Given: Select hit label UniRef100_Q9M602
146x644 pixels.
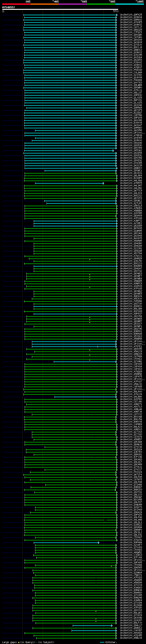Looking at the screenshot, I should (x=131, y=20).
